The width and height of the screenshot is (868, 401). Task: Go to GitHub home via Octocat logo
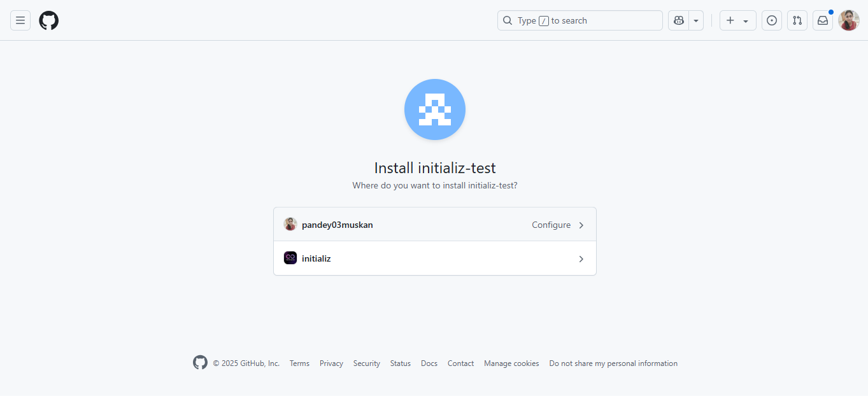(x=49, y=20)
